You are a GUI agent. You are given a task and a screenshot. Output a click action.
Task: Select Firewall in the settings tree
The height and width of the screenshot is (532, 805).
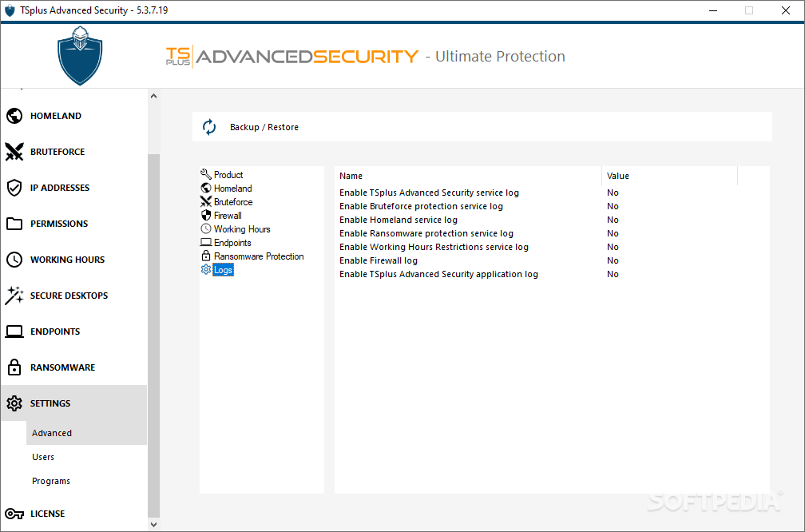click(x=228, y=216)
